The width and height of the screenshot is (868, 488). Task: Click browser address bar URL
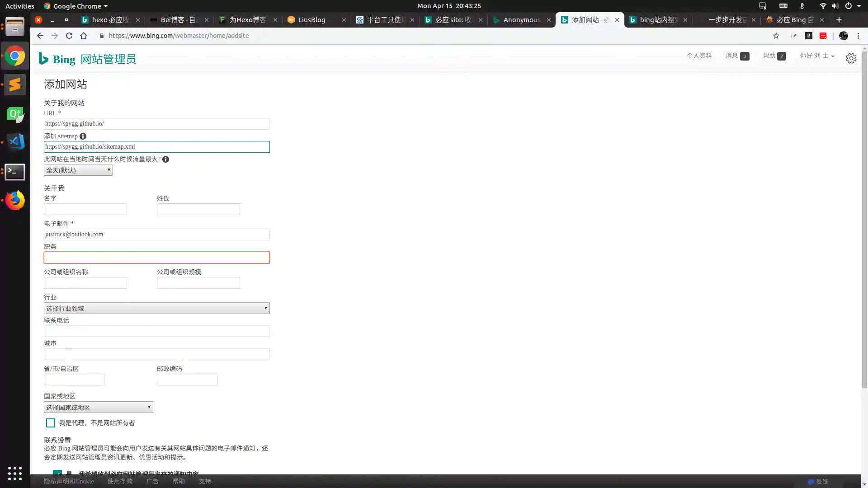tap(179, 36)
